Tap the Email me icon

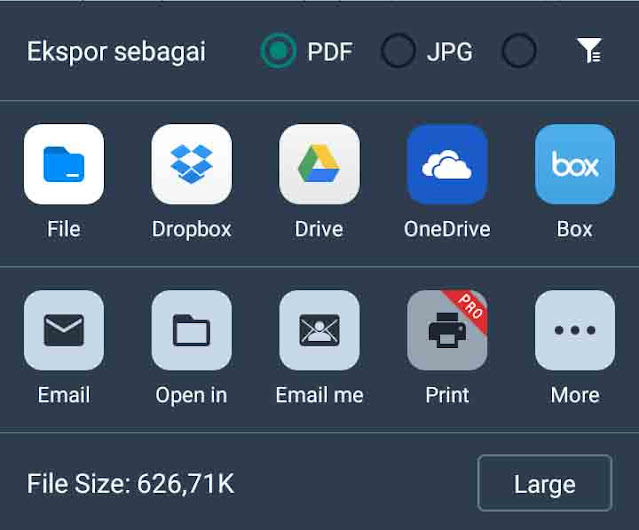(x=320, y=330)
